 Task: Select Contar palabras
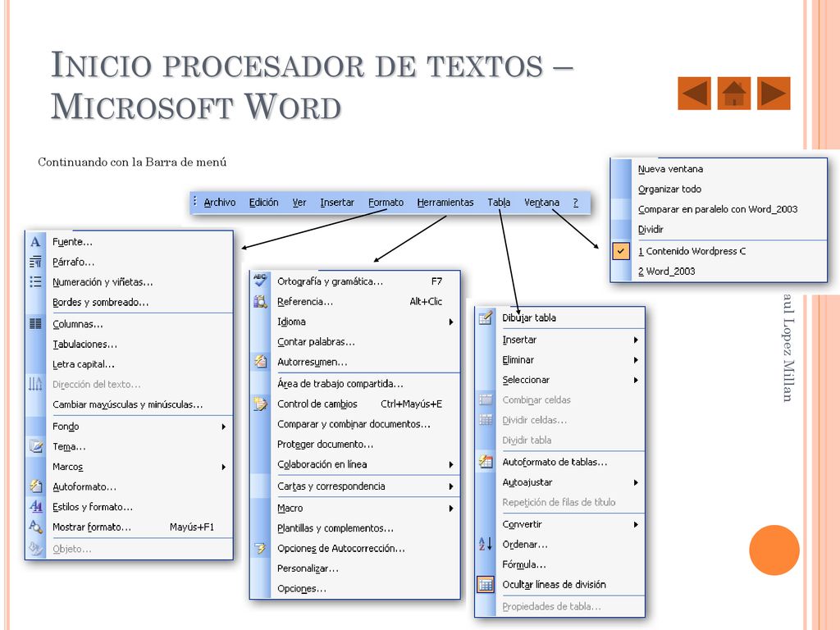pyautogui.click(x=316, y=342)
